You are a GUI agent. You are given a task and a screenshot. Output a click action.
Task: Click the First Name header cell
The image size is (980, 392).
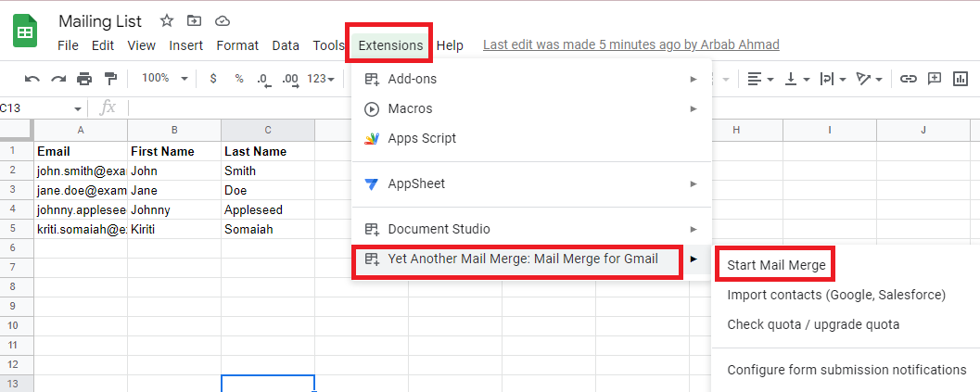[174, 151]
